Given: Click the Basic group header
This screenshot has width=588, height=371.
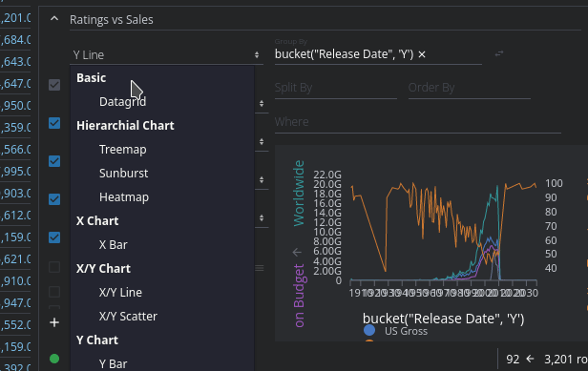Looking at the screenshot, I should tap(91, 78).
